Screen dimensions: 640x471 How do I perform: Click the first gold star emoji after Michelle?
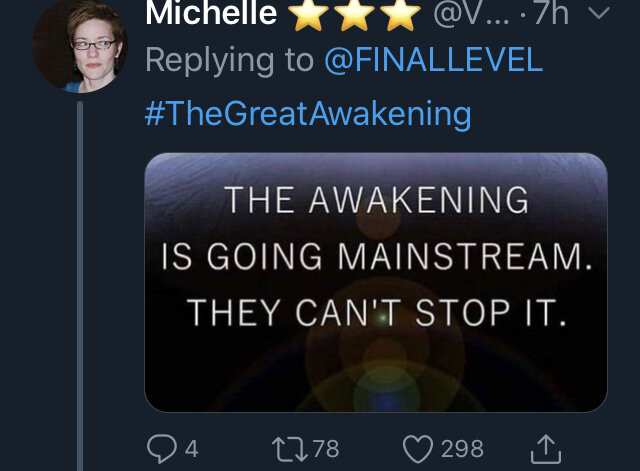click(x=309, y=14)
